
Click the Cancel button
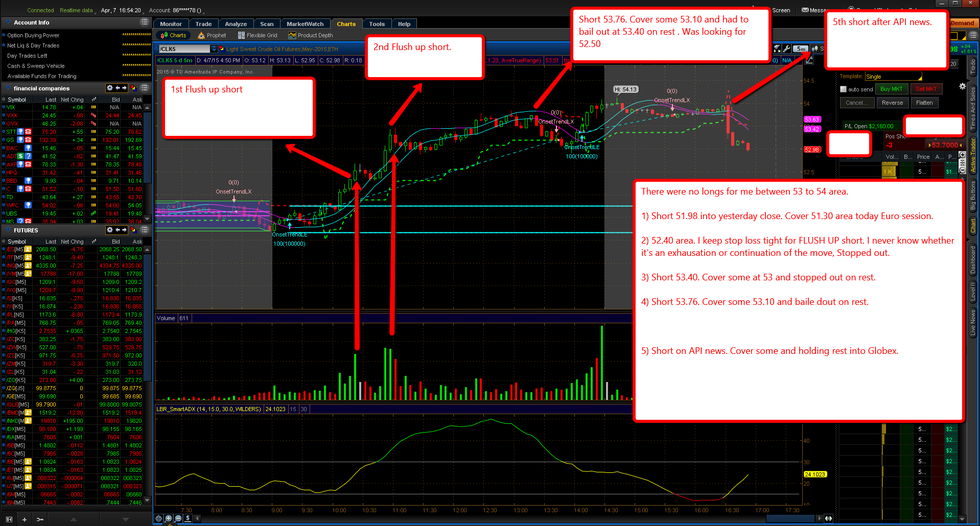click(856, 103)
